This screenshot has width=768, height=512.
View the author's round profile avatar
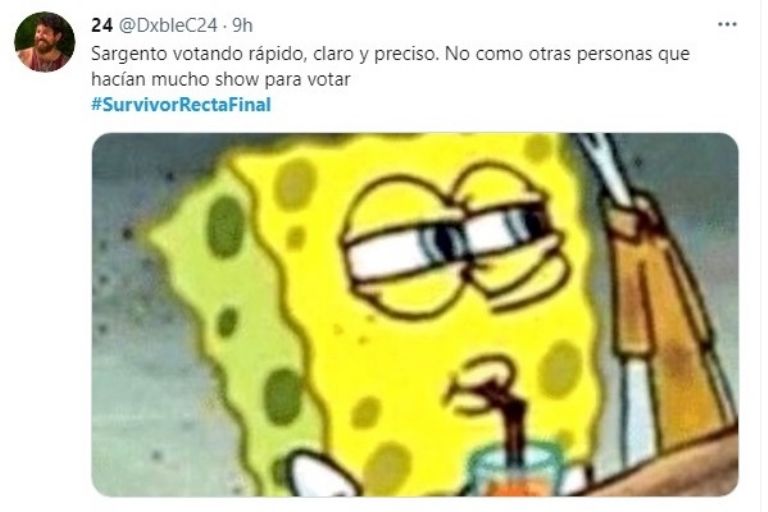[45, 42]
